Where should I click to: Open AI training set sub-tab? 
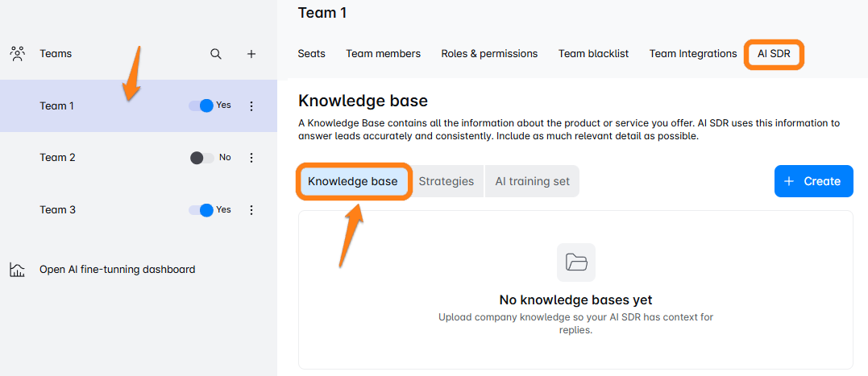click(532, 181)
